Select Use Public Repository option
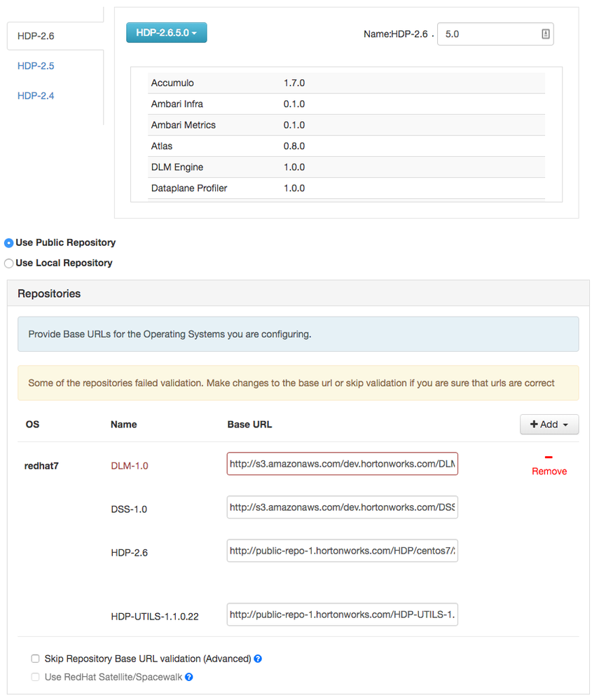592x700 pixels. (9, 243)
